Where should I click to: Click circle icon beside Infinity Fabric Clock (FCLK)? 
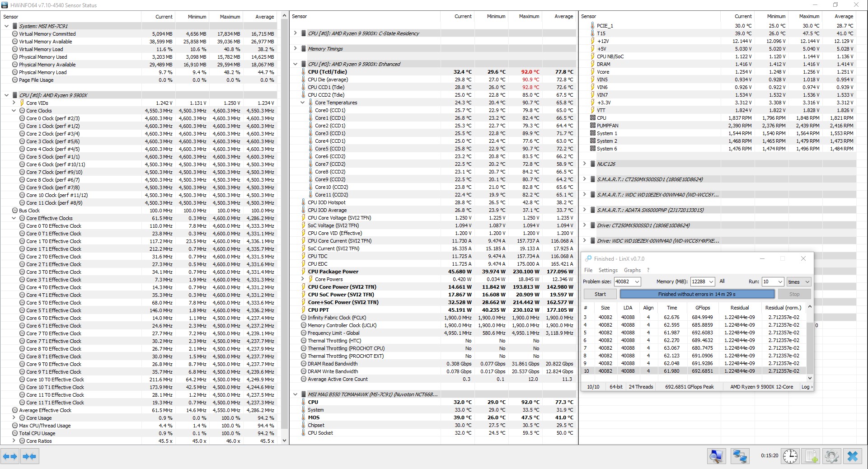point(304,318)
